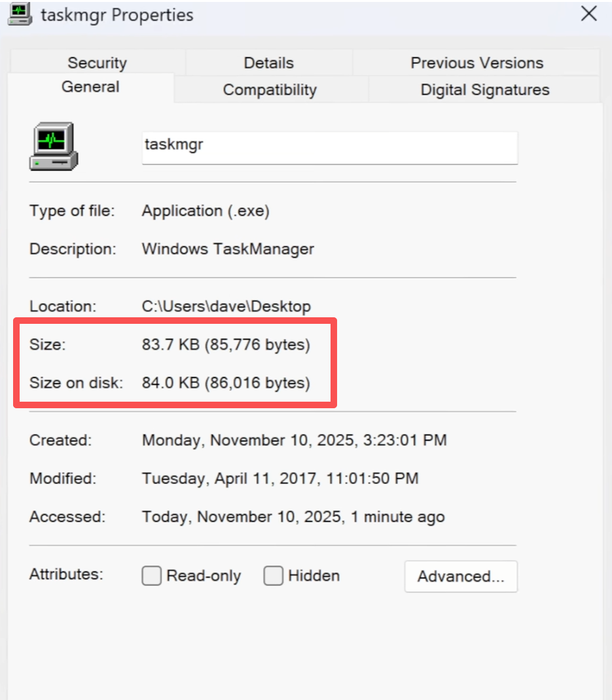Click the Accessed value 'Today, November 10, 2025'

pyautogui.click(x=243, y=517)
